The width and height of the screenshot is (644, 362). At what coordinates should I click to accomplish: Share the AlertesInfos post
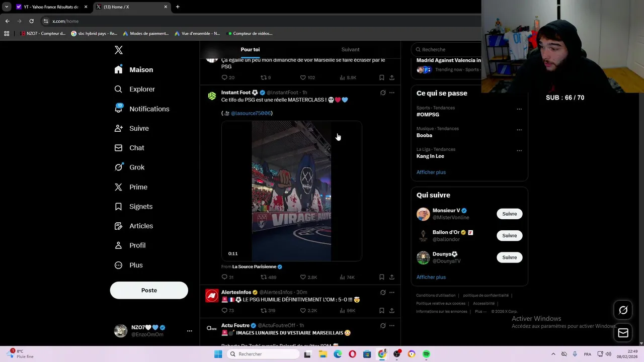pos(391,310)
